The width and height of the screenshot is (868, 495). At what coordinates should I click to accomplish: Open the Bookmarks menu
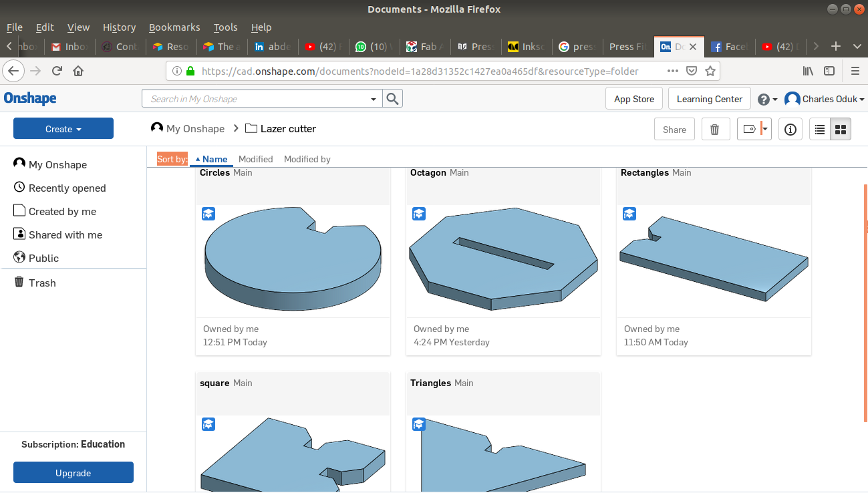pos(174,27)
